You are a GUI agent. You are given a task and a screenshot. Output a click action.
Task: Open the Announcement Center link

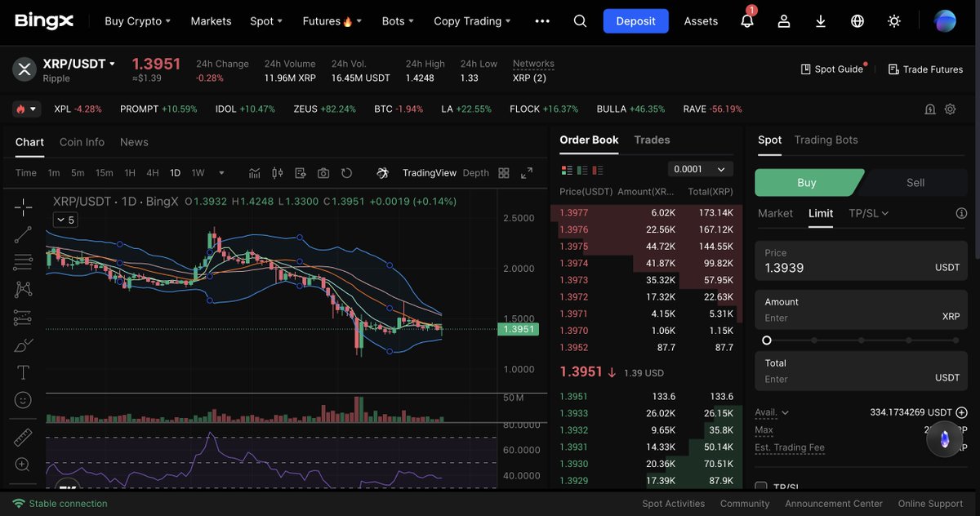pyautogui.click(x=834, y=504)
